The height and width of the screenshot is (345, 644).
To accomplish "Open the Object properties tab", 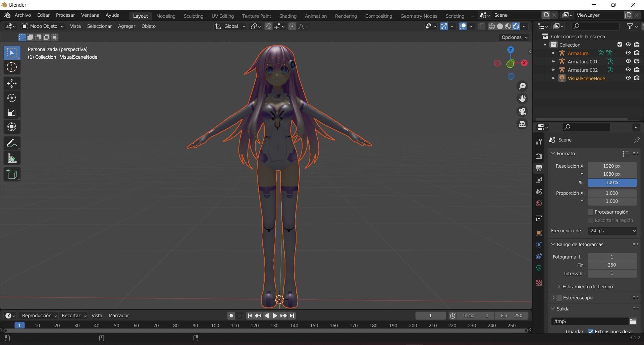I will [x=539, y=233].
